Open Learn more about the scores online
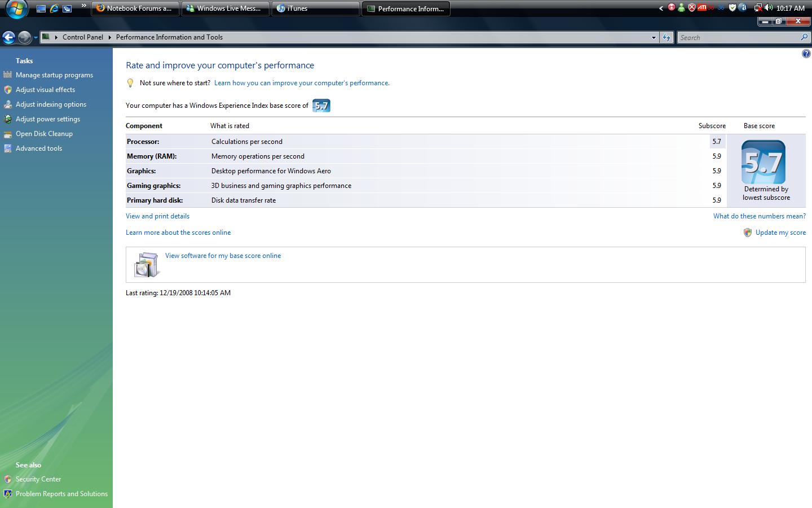The width and height of the screenshot is (812, 508). [178, 233]
